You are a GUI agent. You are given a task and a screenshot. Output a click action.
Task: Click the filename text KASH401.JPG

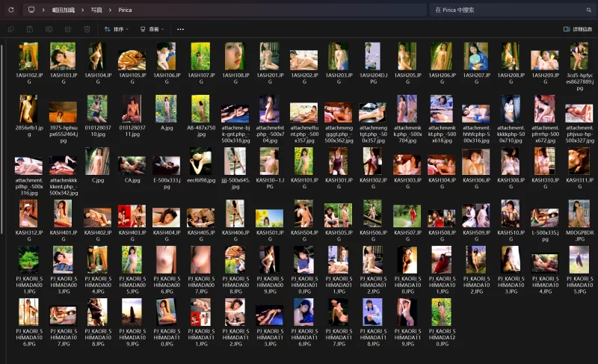click(x=64, y=235)
